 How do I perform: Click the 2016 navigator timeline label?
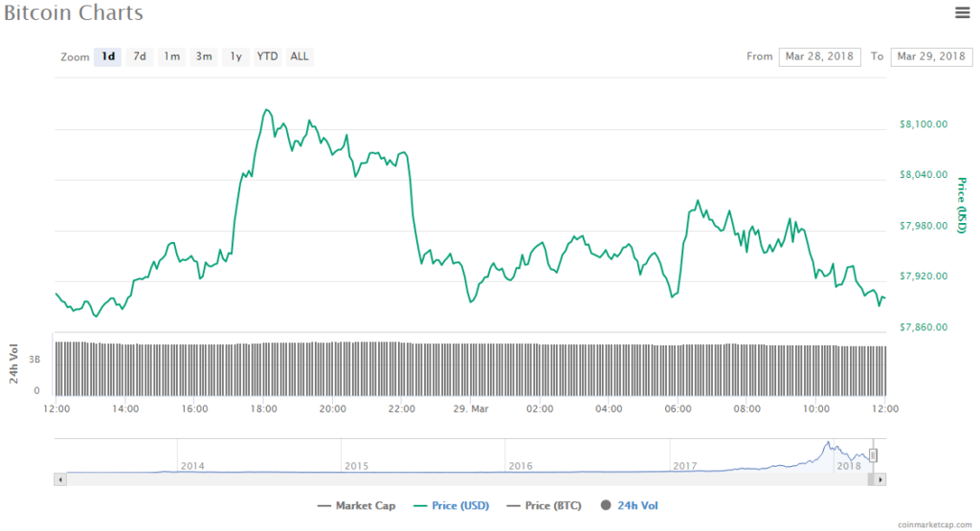(521, 466)
